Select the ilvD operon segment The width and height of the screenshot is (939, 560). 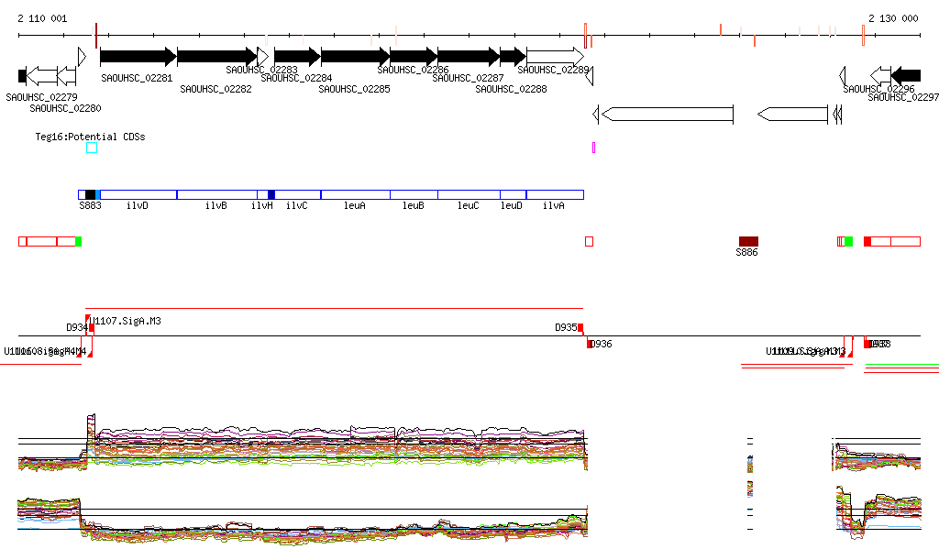tap(138, 194)
